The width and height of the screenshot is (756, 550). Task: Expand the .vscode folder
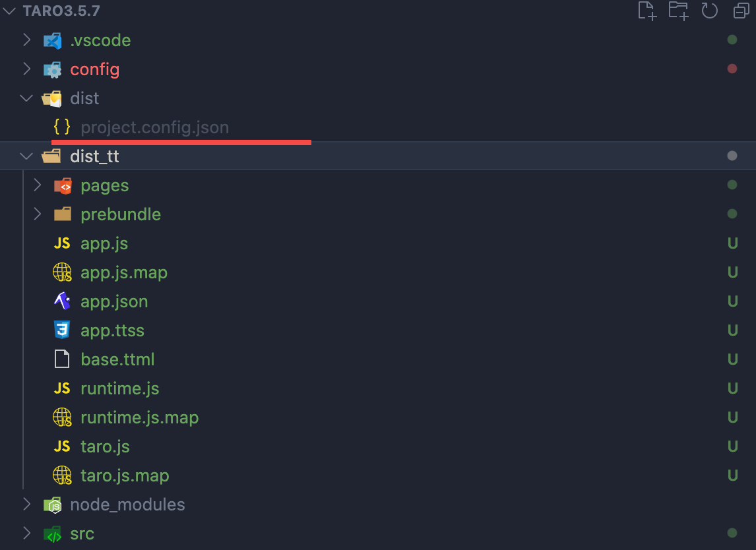point(26,40)
